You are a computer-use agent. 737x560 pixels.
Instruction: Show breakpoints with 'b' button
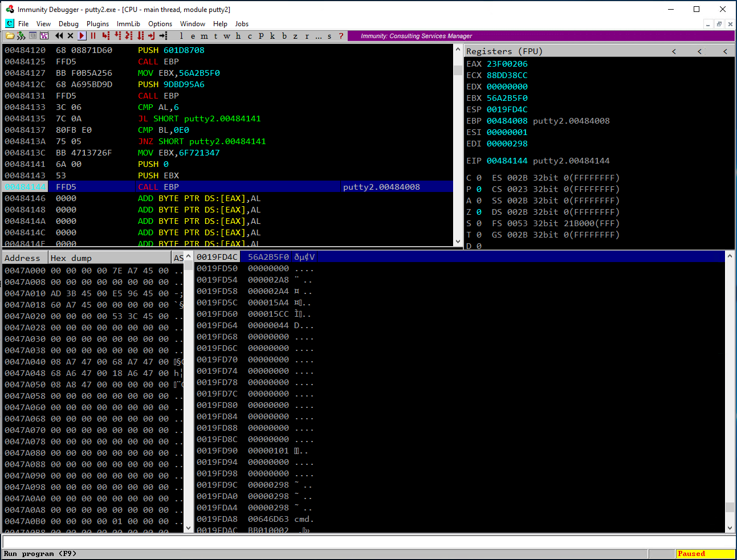point(284,36)
